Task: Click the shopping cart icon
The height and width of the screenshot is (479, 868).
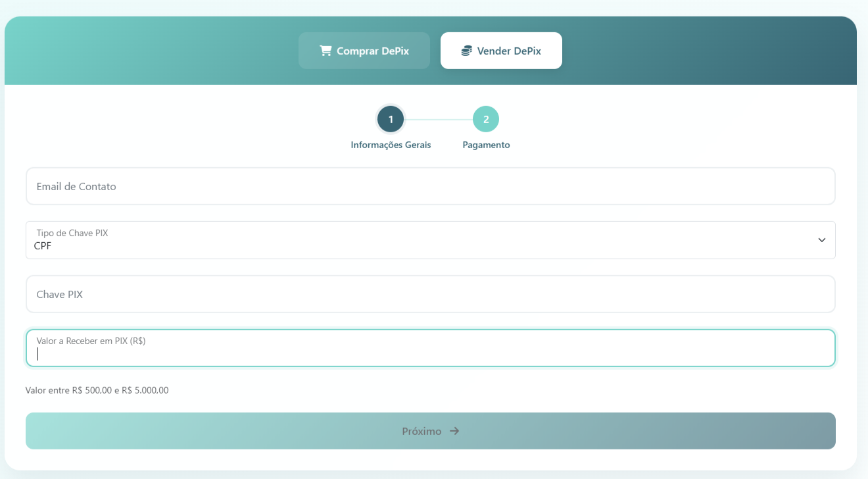Action: (x=325, y=51)
